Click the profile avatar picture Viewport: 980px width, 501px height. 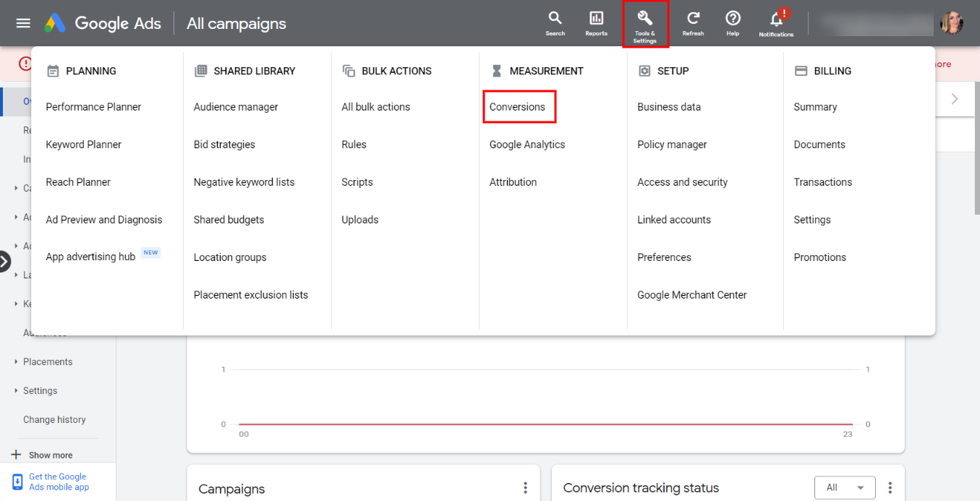click(x=952, y=22)
